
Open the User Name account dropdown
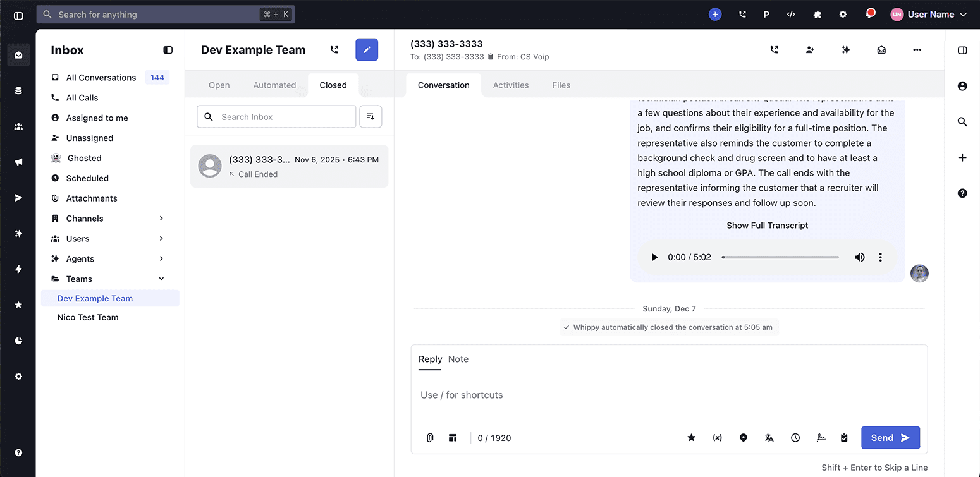(929, 13)
